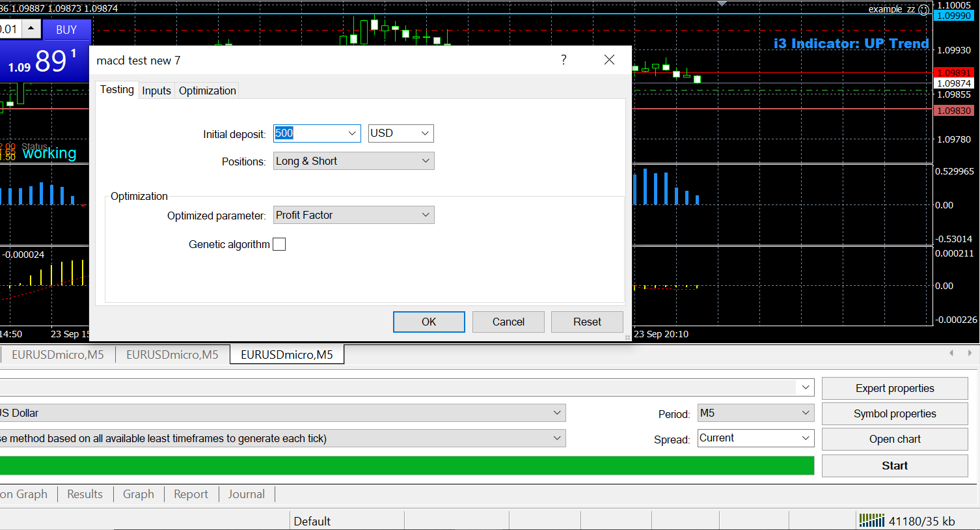This screenshot has width=980, height=530.
Task: Click the 'Default' profile in the status bar
Action: tap(312, 521)
